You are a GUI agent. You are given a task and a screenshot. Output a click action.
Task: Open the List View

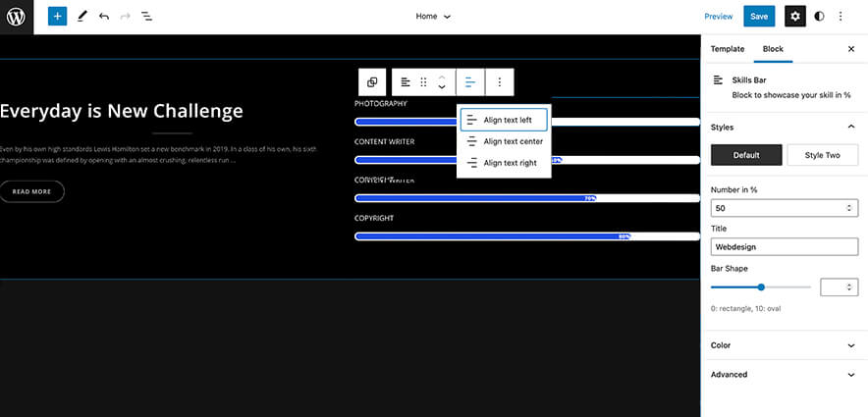pyautogui.click(x=146, y=17)
